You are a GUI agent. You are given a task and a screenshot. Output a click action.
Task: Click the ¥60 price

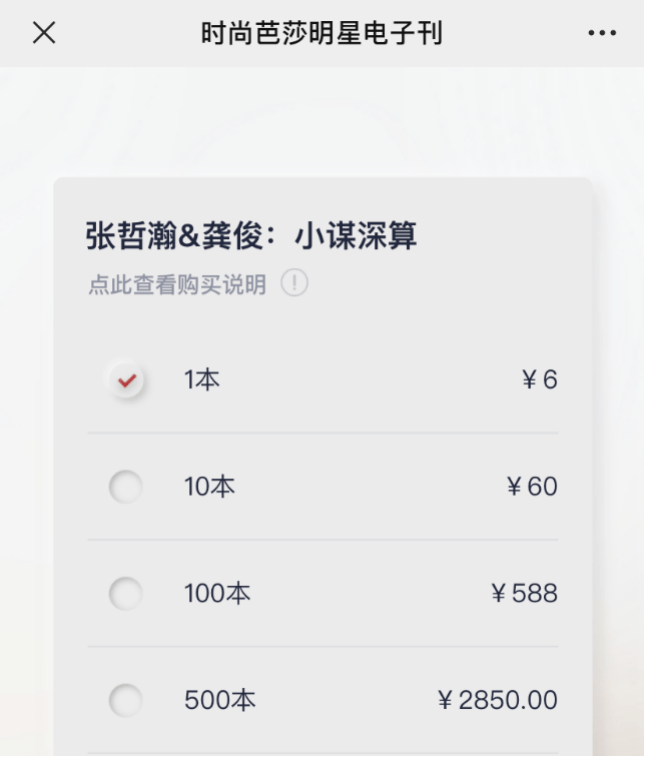coord(532,488)
